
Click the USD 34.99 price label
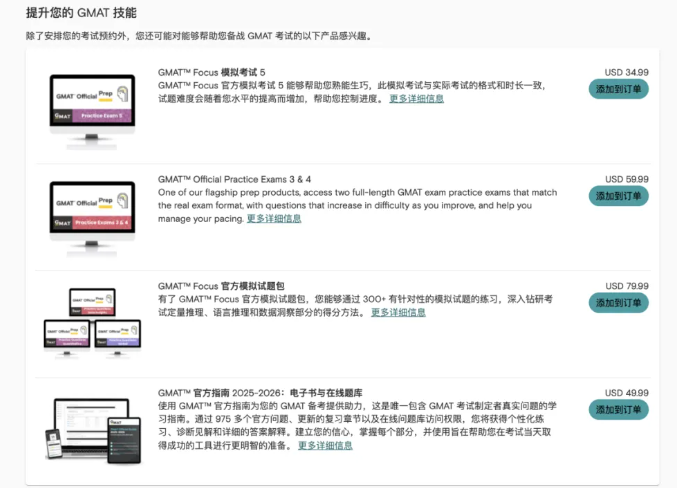[x=626, y=72]
